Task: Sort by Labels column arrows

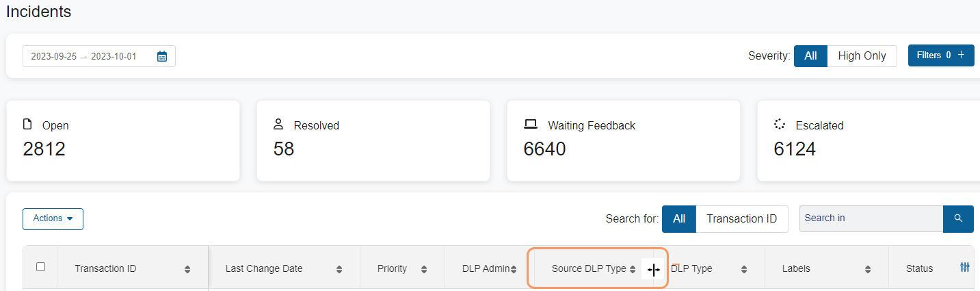Action: click(868, 269)
